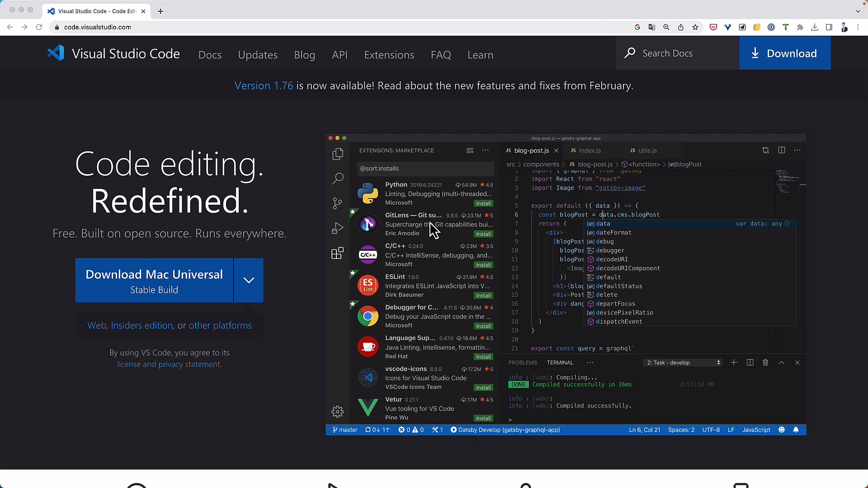Viewport: 868px width, 488px height.
Task: Open the license link
Action: 129,364
